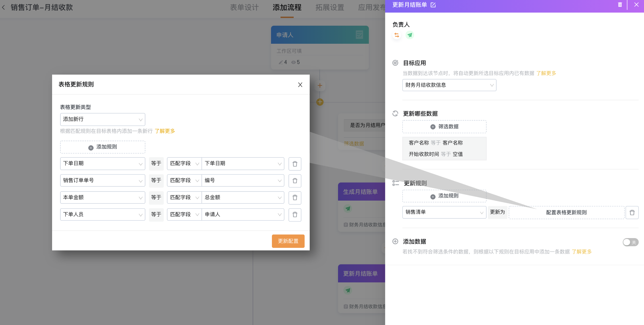Click the green paper-plane icon under 负责人
The height and width of the screenshot is (325, 644).
pyautogui.click(x=410, y=35)
